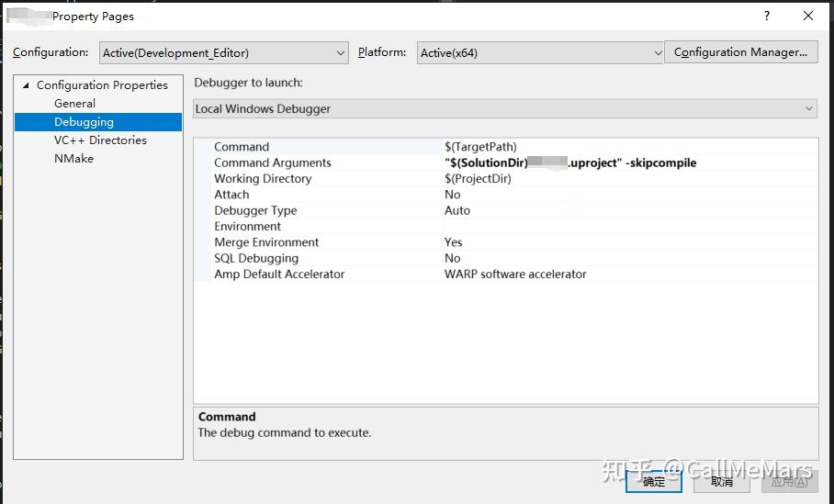The height and width of the screenshot is (504, 834).
Task: Click the 取消 (Cancel) button
Action: tap(722, 482)
